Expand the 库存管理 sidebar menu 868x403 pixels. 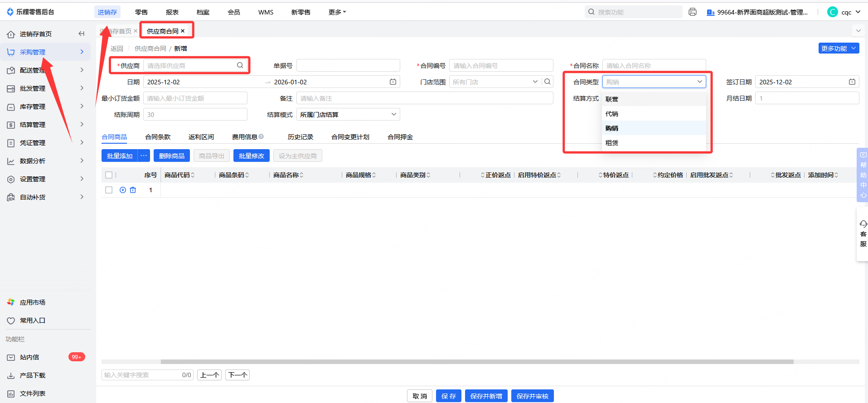pyautogui.click(x=45, y=107)
